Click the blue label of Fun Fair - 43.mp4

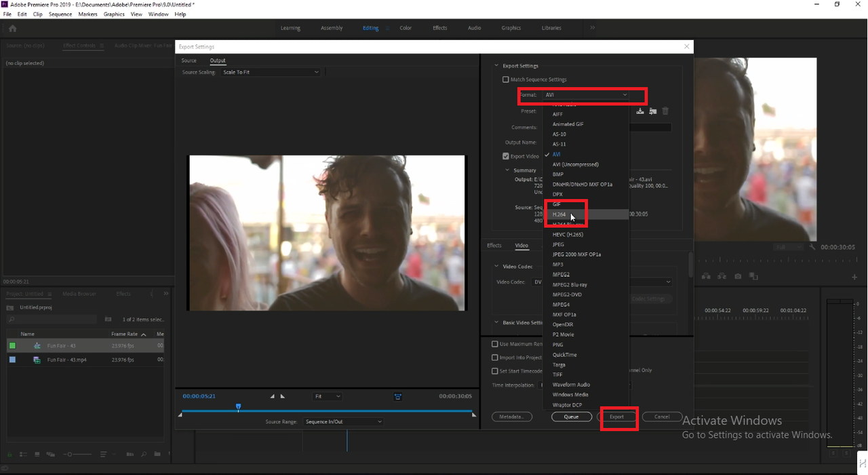tap(12, 360)
